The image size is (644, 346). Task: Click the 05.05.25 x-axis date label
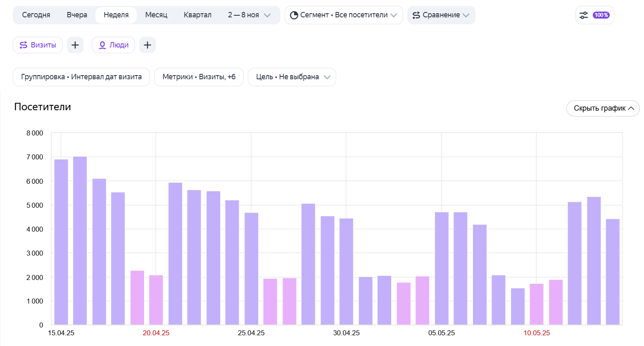tap(442, 333)
